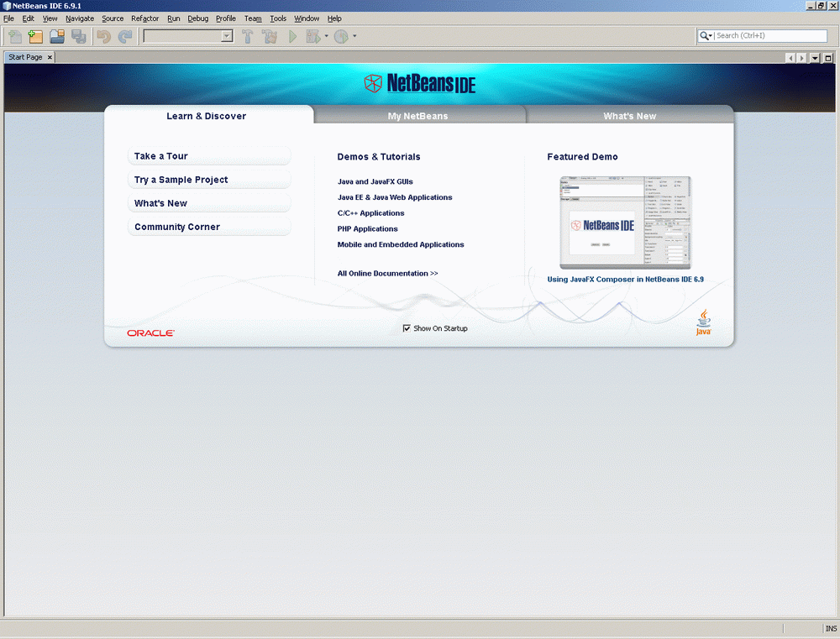Open the File menu
The width and height of the screenshot is (840, 639).
[8, 18]
